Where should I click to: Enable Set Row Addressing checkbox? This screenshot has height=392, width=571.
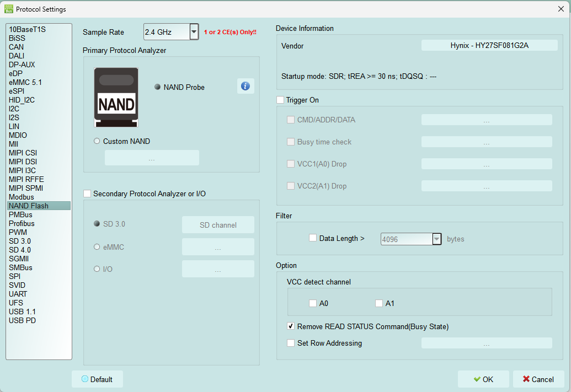click(291, 343)
